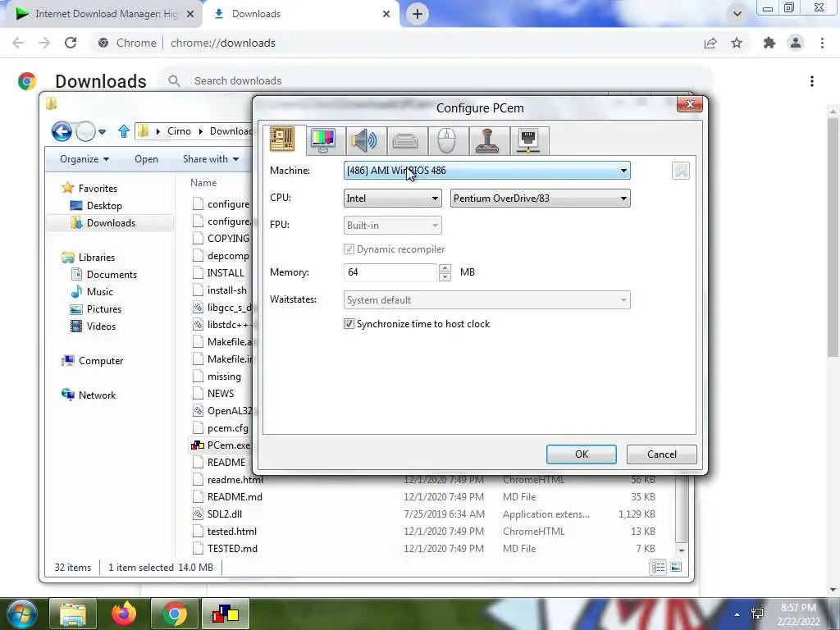Select Computer in navigation pane

[x=101, y=361]
